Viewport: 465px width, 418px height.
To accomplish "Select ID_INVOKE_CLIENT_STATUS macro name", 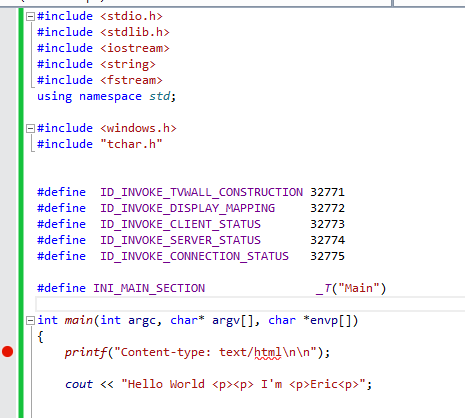I will pos(180,224).
